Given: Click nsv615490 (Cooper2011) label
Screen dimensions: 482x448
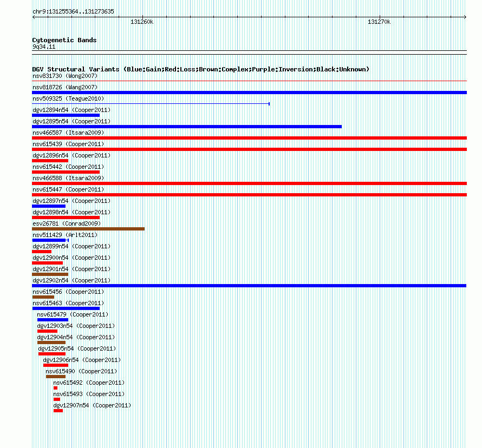Looking at the screenshot, I should (81, 371).
